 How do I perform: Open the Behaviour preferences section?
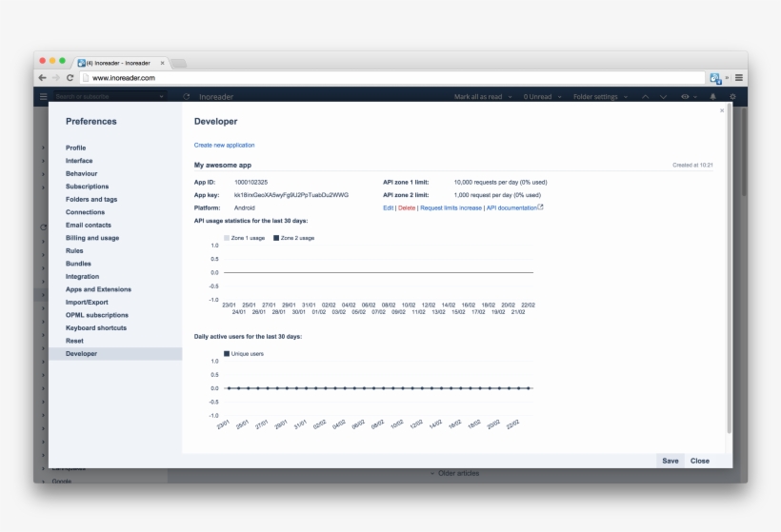(81, 173)
